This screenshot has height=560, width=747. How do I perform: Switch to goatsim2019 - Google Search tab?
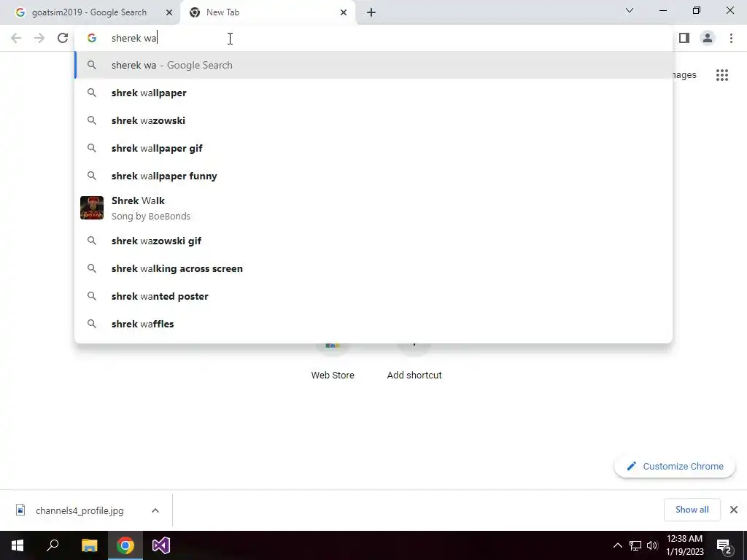point(89,12)
